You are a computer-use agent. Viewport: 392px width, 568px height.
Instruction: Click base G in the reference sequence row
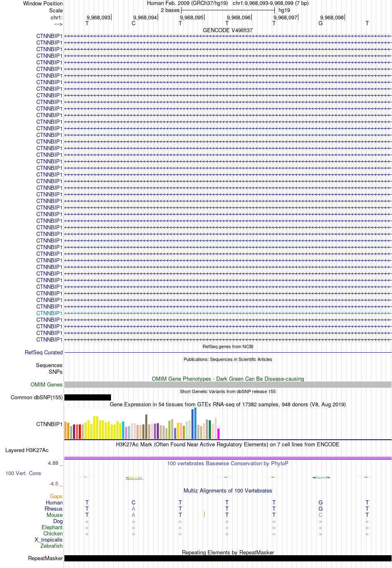(x=321, y=23)
